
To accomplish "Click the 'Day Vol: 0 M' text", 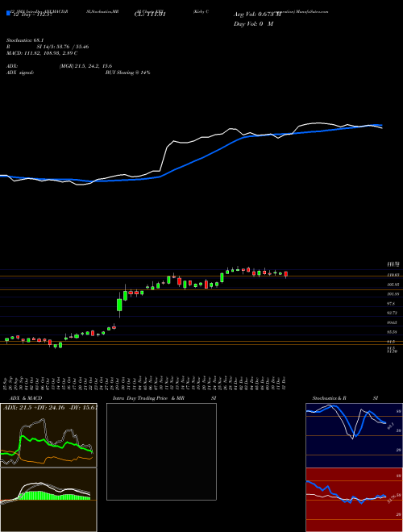I will 253,23.
